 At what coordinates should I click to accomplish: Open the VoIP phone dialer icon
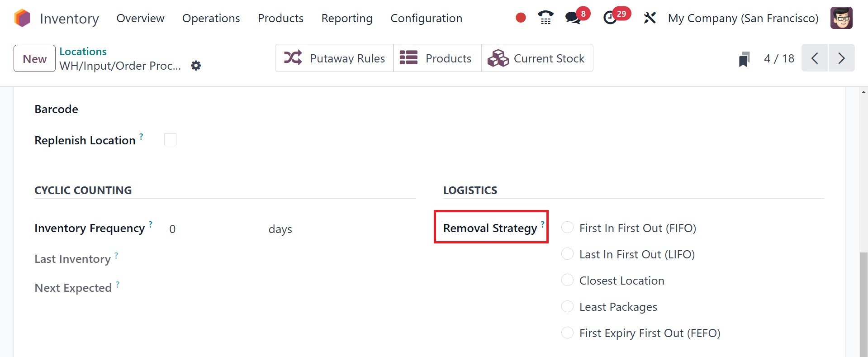tap(545, 18)
